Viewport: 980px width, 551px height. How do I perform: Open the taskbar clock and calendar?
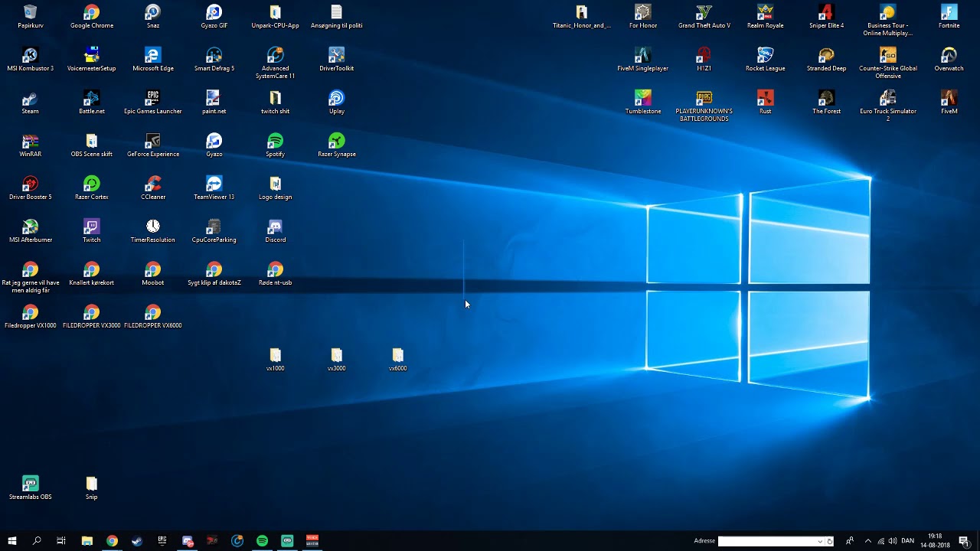click(935, 541)
